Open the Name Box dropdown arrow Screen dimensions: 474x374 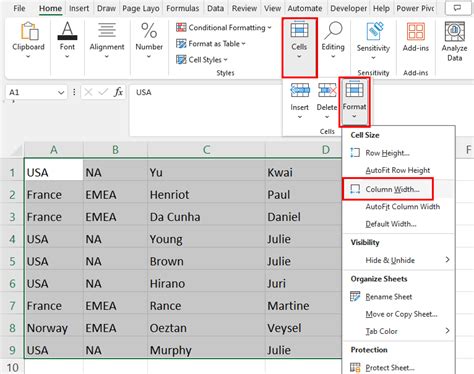61,92
